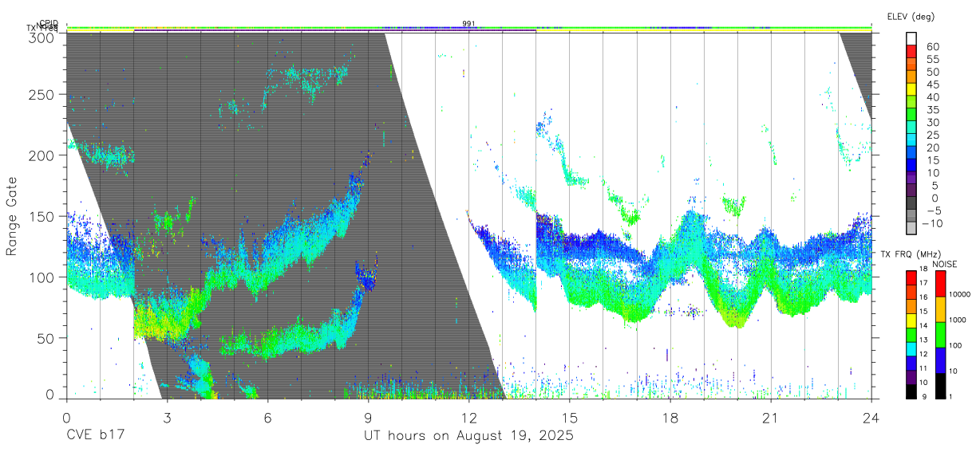Click the 35 label on ELEV colorbar
Screen dimensions: 980x452
pos(933,110)
